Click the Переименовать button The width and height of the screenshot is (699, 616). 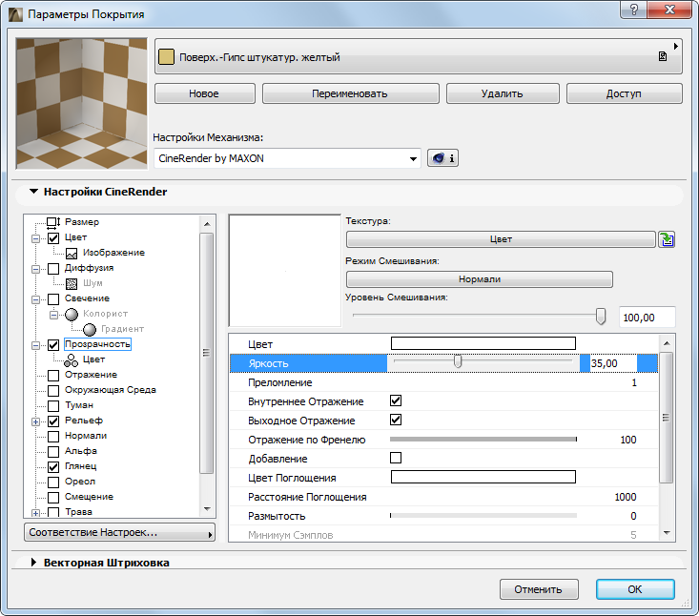350,93
